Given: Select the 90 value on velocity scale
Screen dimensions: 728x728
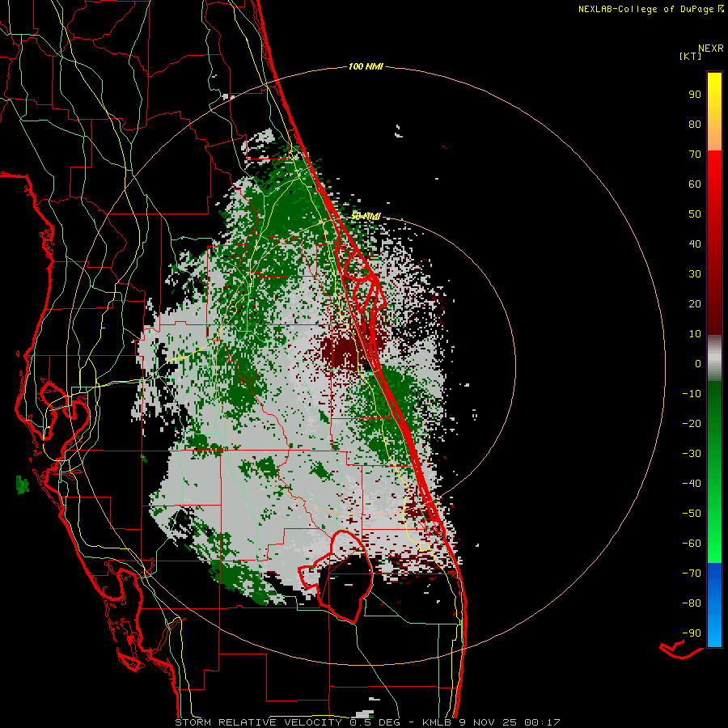Looking at the screenshot, I should point(695,95).
